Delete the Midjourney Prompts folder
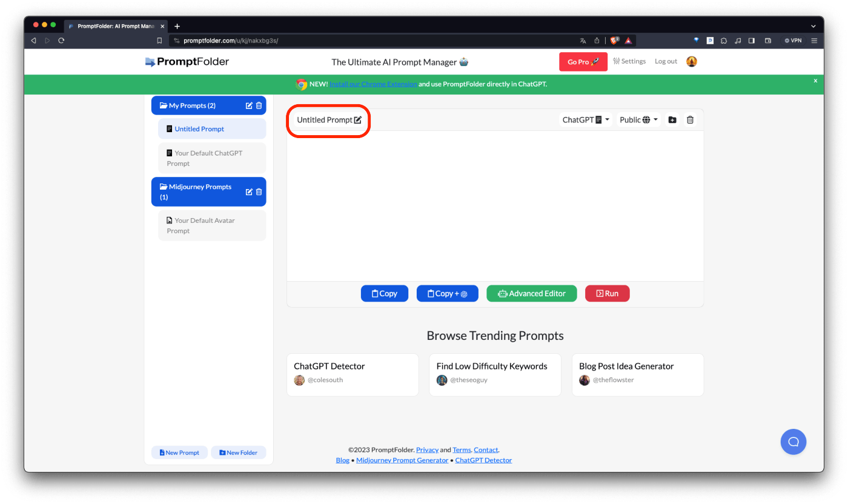Screen dimensions: 848x504 [x=259, y=192]
